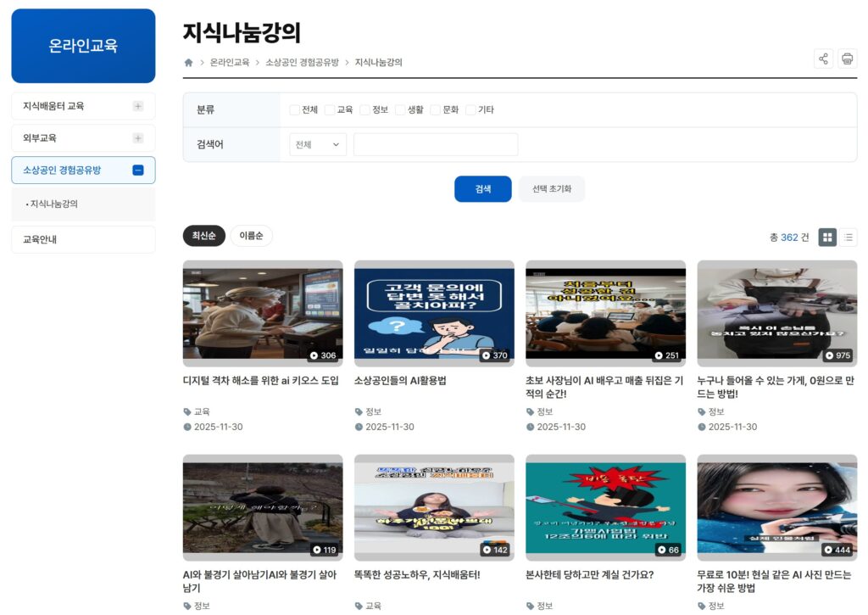This screenshot has width=868, height=615.
Task: Click play count badge showing 251
Action: [666, 355]
